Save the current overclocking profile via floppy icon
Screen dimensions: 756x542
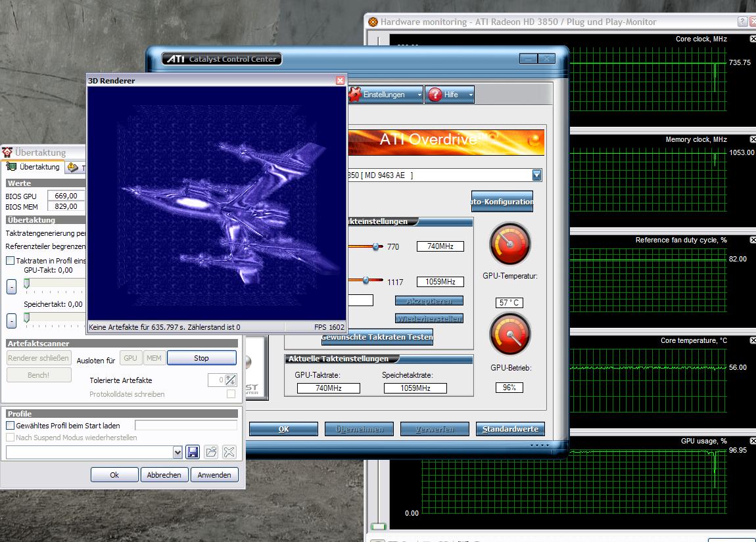point(193,452)
